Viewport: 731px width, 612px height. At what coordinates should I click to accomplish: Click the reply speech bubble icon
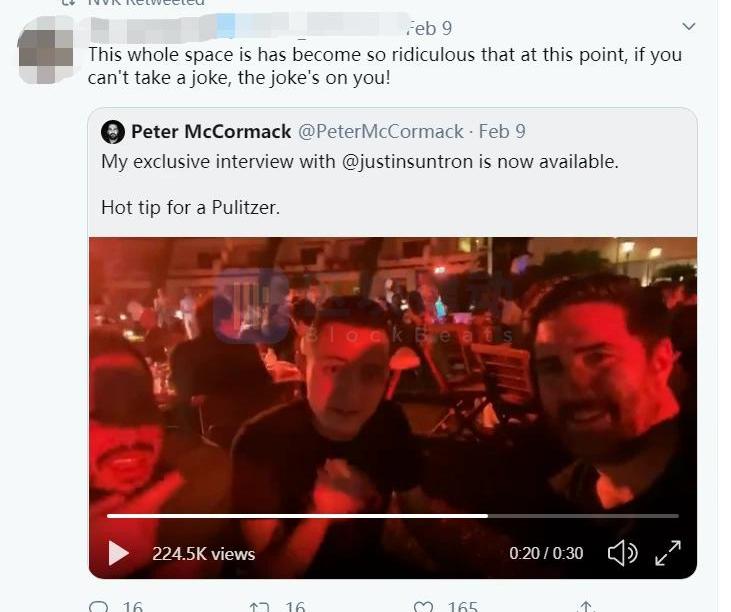click(98, 606)
